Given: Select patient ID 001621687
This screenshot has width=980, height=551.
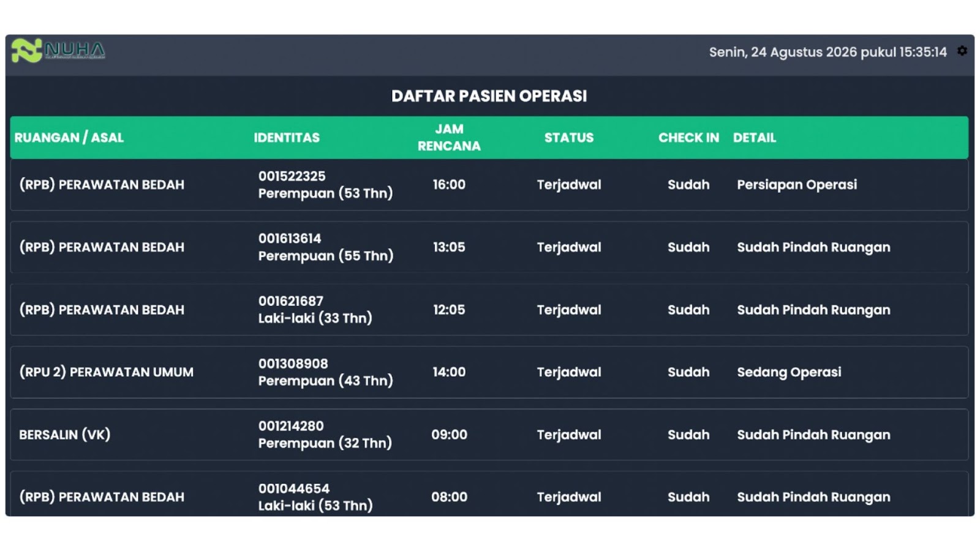Looking at the screenshot, I should click(x=290, y=301).
